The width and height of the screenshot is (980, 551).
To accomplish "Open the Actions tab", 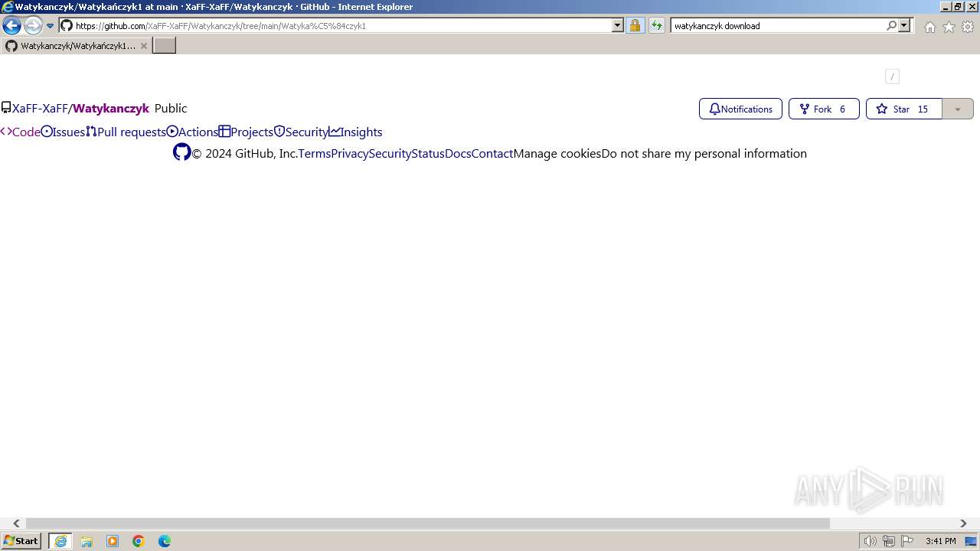I will point(192,132).
